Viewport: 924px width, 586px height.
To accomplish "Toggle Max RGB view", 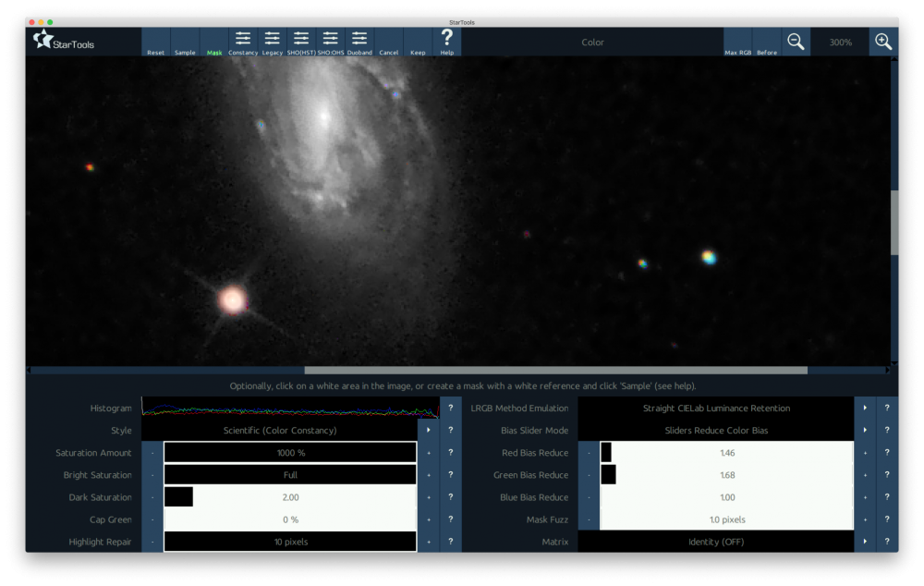I will tap(737, 42).
